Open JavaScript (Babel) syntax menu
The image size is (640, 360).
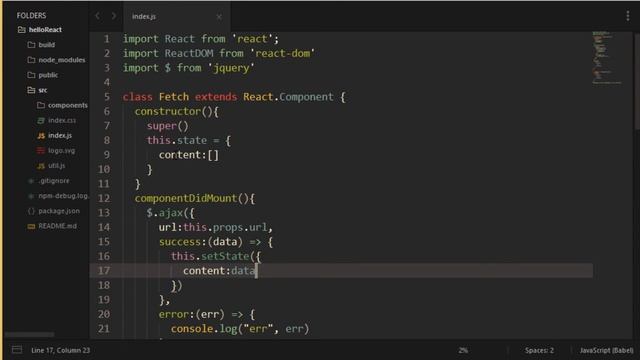click(607, 350)
